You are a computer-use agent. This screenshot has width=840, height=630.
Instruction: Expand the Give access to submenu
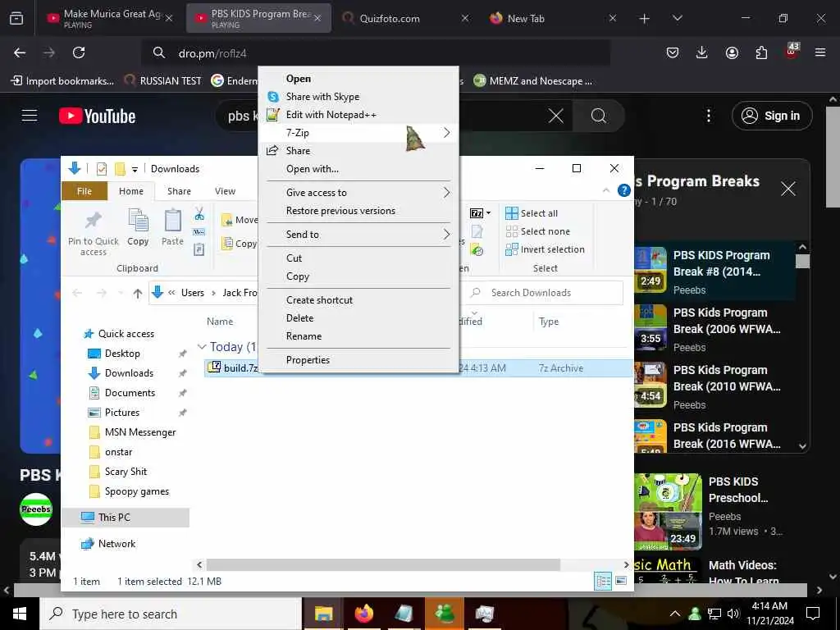[358, 193]
